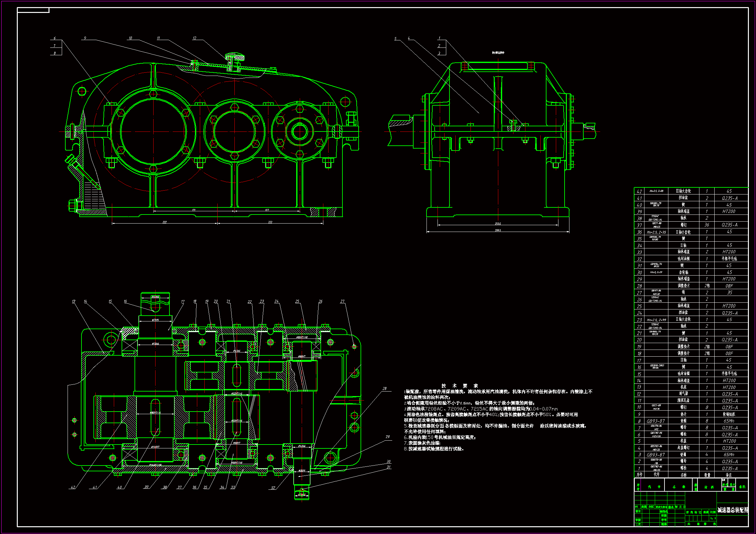Click the vent plug knob atop the gearbox

click(235, 56)
